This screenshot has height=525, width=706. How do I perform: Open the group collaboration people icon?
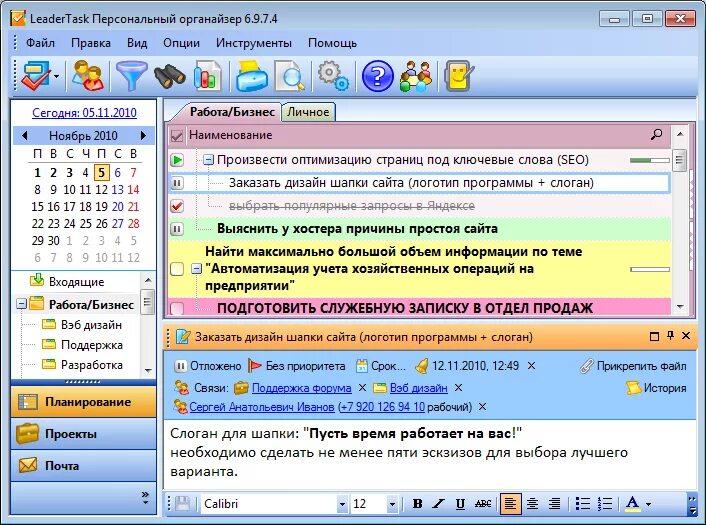click(x=416, y=76)
